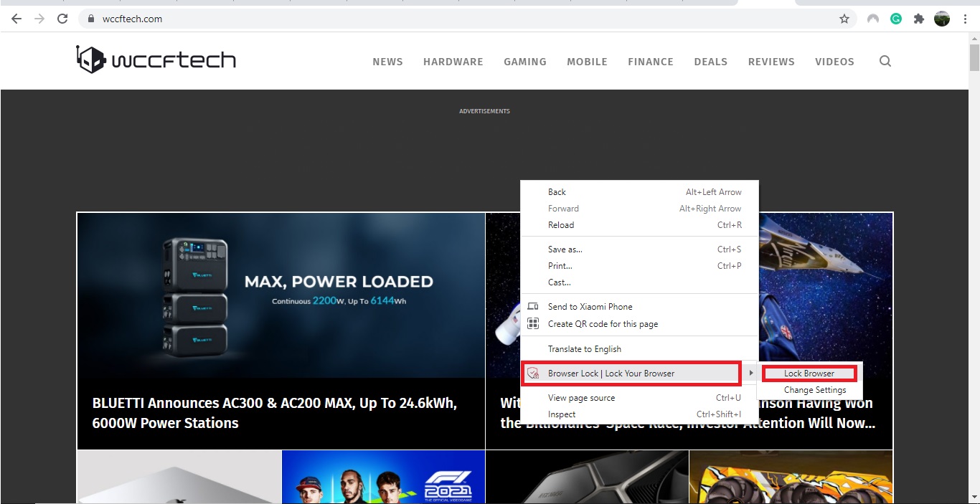Bookmark the page with the star icon

[844, 19]
